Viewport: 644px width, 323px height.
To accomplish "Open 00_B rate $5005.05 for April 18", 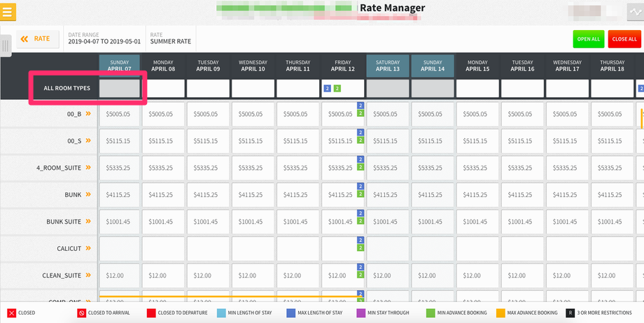I will (612, 114).
